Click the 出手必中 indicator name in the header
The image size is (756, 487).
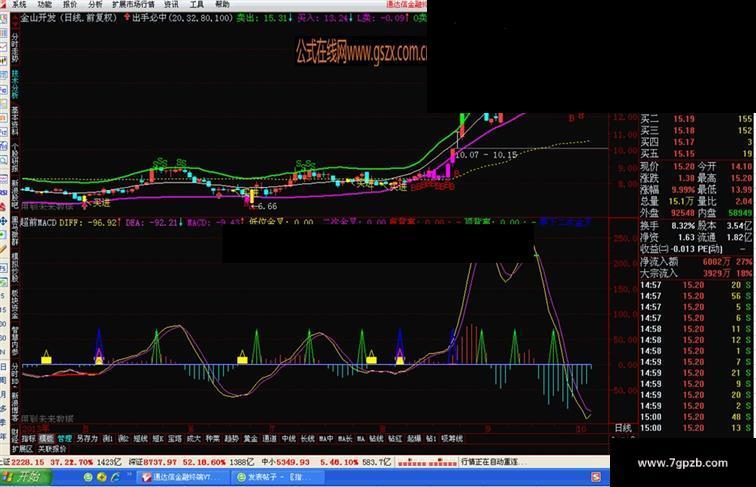click(x=149, y=18)
